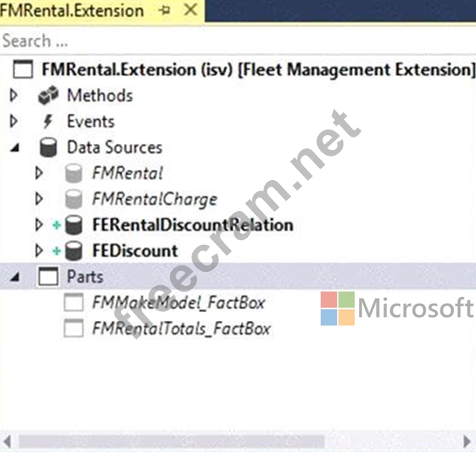The height and width of the screenshot is (452, 476).
Task: Click the Parts node icon
Action: click(x=48, y=277)
